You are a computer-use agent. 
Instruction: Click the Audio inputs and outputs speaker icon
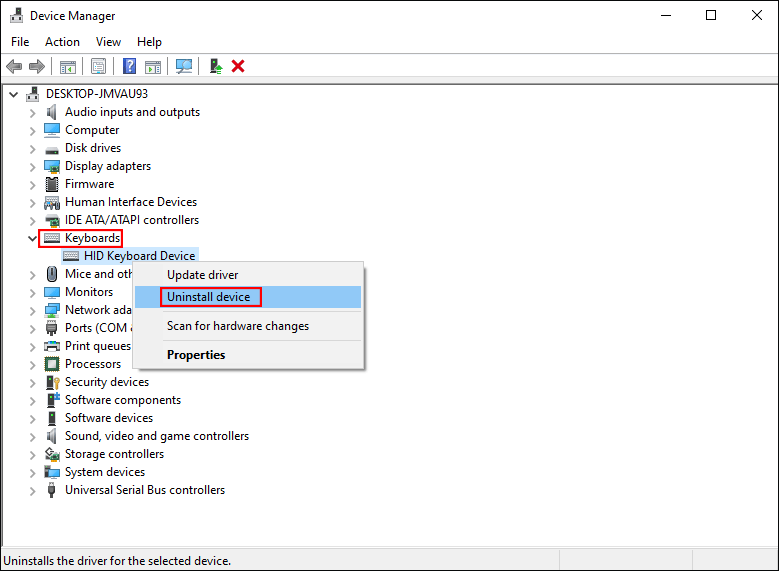52,112
